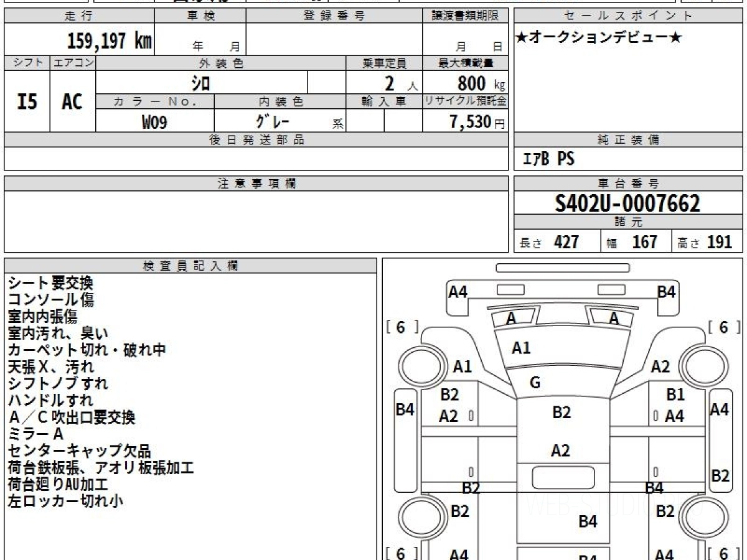747x560 pixels.
Task: Select the 外装色 header
Action: tap(220, 63)
